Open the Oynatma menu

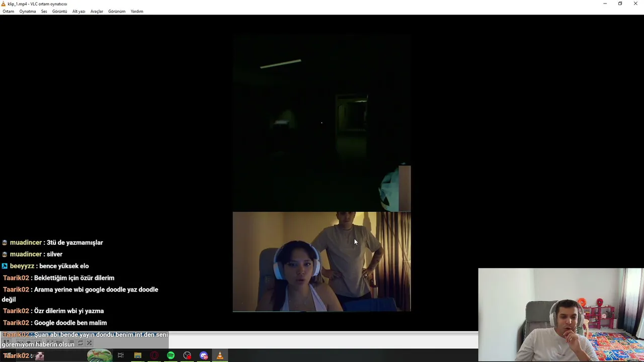click(x=28, y=11)
